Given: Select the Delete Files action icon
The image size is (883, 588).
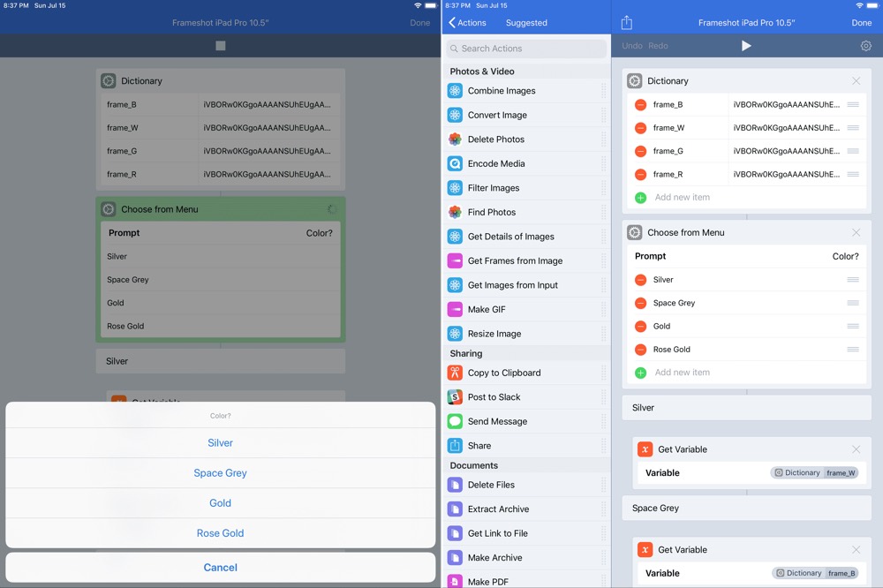Looking at the screenshot, I should (x=455, y=485).
